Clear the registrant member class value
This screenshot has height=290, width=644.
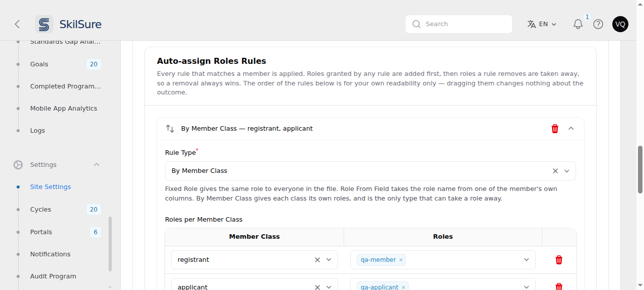[317, 260]
